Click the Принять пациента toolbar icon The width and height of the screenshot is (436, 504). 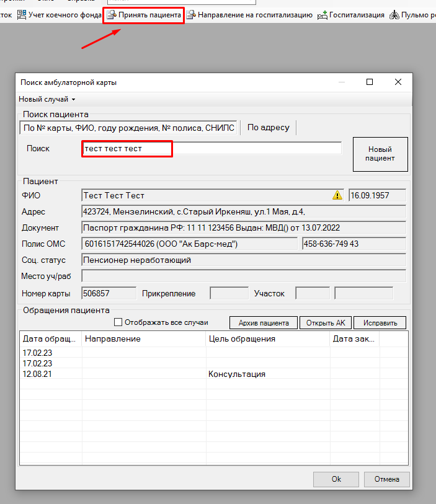click(x=112, y=15)
